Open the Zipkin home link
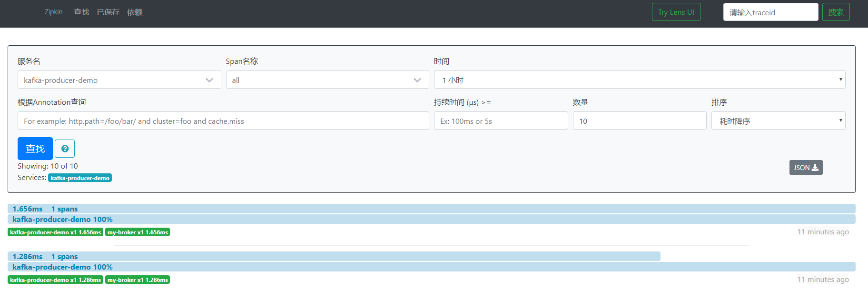868x291 pixels. [53, 12]
